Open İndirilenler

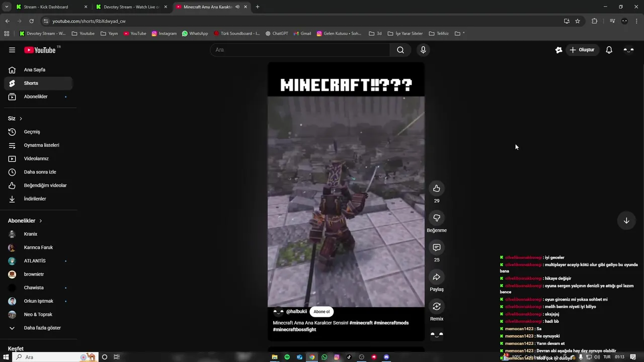pos(38,199)
